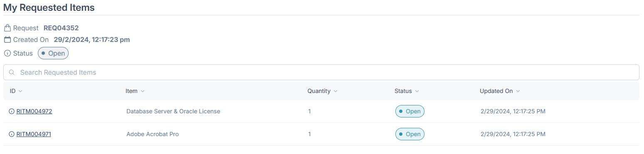Select Database Server & Oracle License item
This screenshot has height=154, width=644.
[x=173, y=111]
